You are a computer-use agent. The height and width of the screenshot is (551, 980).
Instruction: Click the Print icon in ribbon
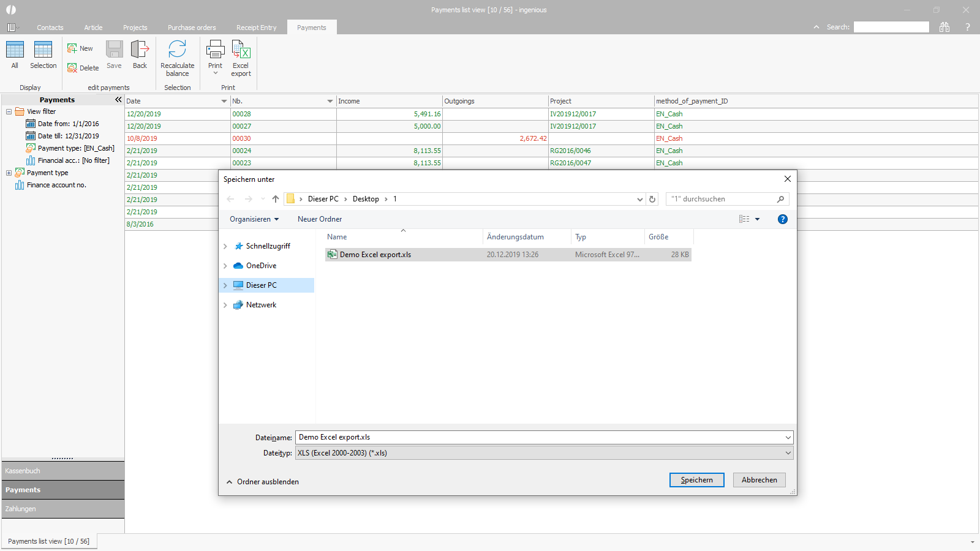pos(215,50)
